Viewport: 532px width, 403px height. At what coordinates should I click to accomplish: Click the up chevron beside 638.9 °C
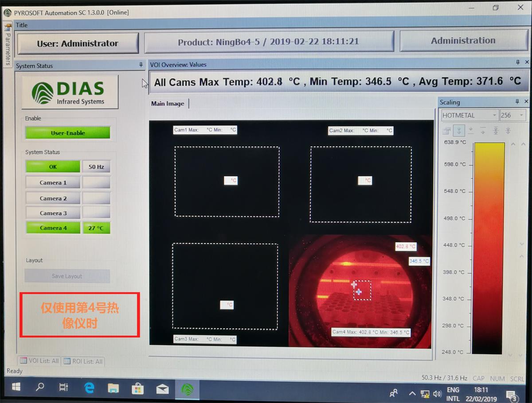pos(513,144)
